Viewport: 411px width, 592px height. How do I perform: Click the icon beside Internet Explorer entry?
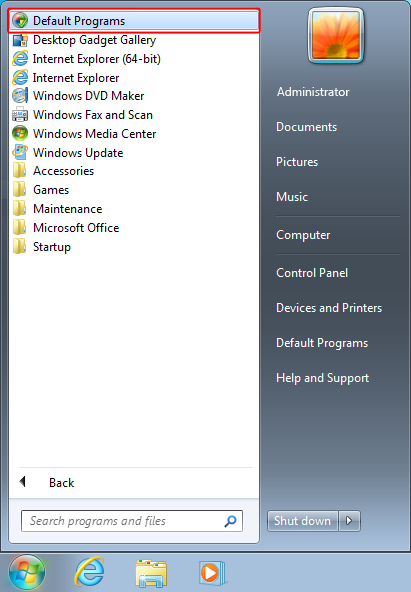(x=20, y=78)
